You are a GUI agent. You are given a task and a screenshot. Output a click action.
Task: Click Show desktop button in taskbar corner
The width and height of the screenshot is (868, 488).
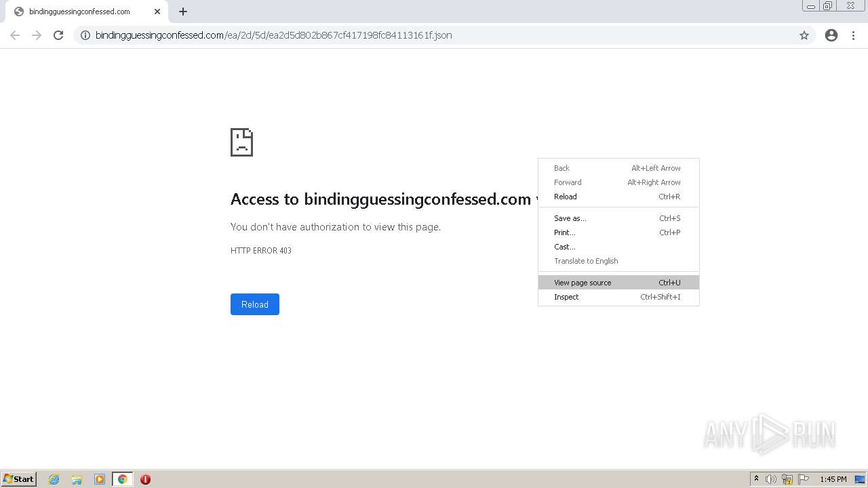point(861,479)
